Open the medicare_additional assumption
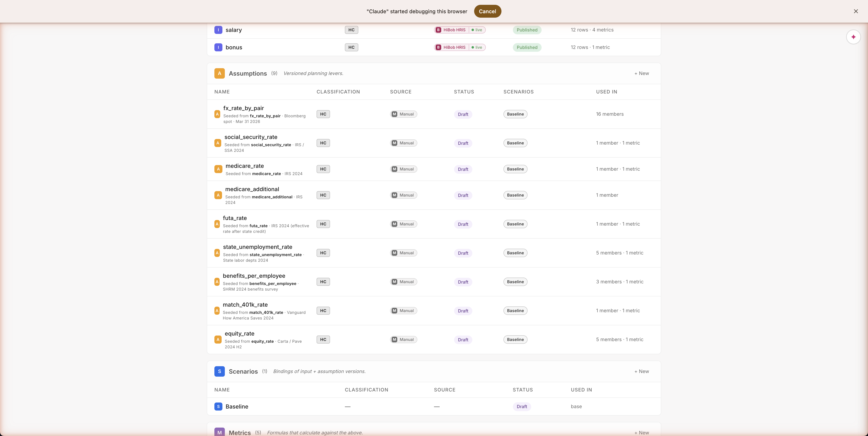This screenshot has height=436, width=868. click(434, 195)
